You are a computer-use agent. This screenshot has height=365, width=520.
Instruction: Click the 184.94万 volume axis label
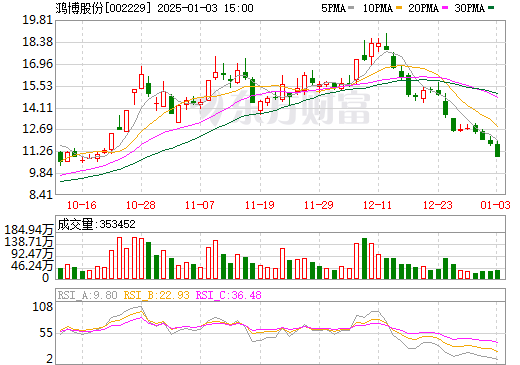[29, 230]
